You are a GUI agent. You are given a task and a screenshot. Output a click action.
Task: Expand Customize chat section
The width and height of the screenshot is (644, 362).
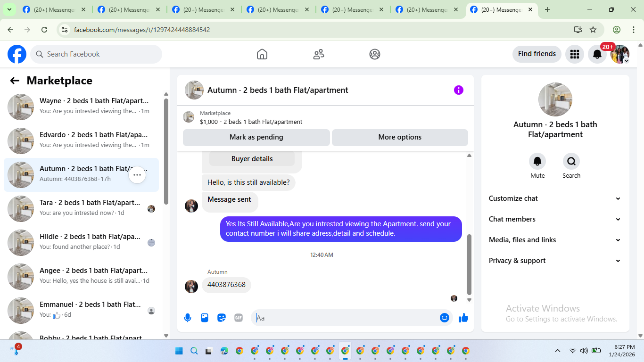555,198
